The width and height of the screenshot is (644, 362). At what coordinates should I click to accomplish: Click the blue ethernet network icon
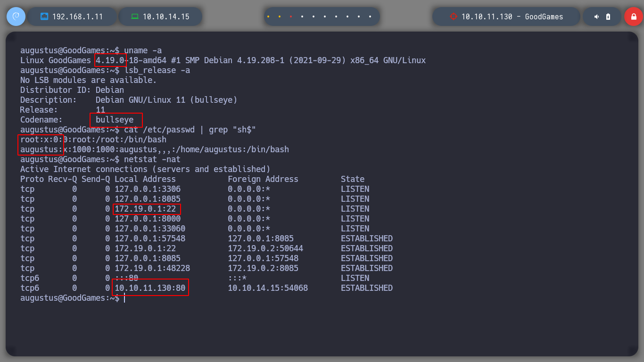click(x=44, y=16)
